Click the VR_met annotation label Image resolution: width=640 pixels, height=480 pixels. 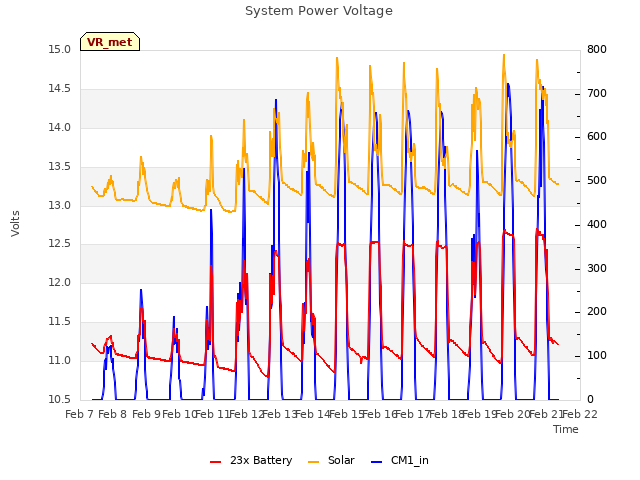click(x=110, y=42)
